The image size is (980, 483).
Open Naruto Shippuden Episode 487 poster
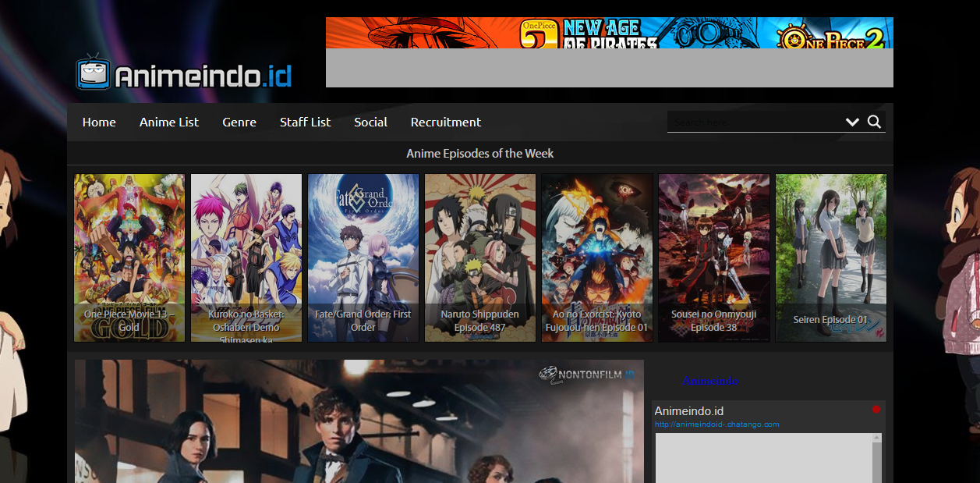tap(480, 257)
